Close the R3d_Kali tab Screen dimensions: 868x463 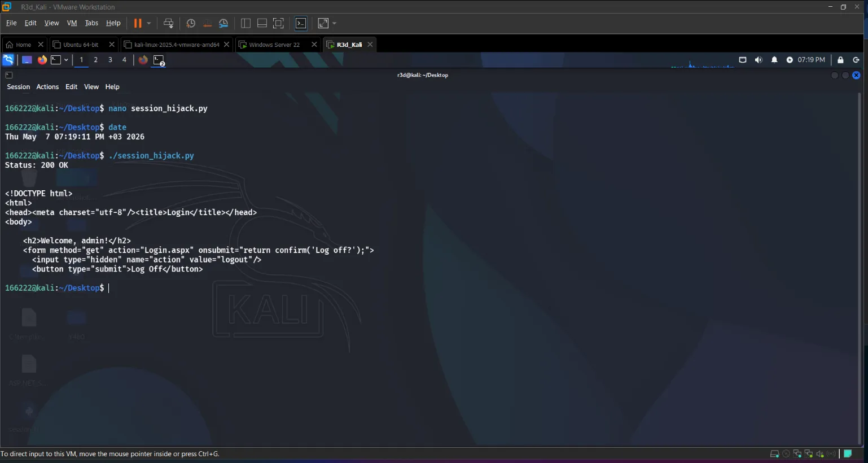point(370,45)
